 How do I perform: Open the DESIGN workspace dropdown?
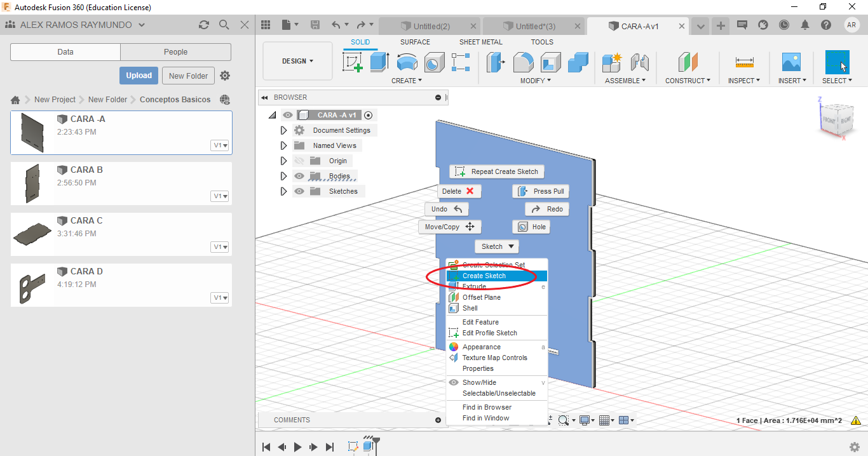pyautogui.click(x=298, y=61)
